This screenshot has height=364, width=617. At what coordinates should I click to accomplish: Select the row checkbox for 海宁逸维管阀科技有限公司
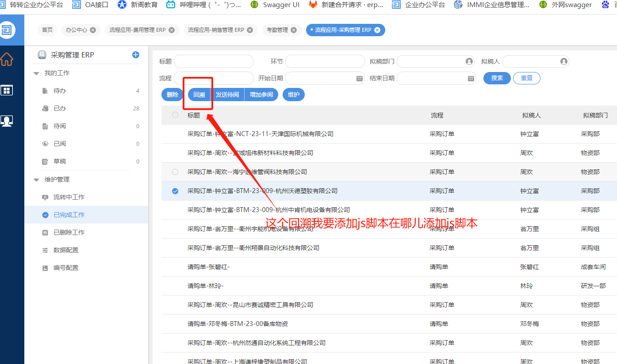tap(175, 172)
